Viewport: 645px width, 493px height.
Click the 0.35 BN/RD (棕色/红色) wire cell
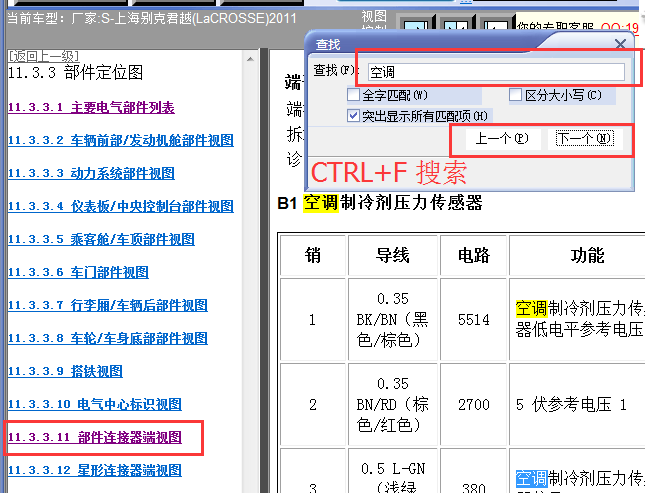coord(393,405)
